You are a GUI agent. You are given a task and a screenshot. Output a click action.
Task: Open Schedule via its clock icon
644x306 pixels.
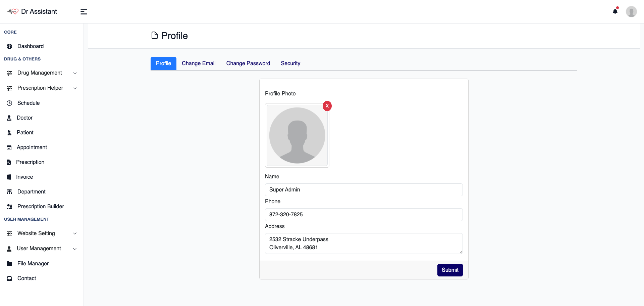point(9,103)
